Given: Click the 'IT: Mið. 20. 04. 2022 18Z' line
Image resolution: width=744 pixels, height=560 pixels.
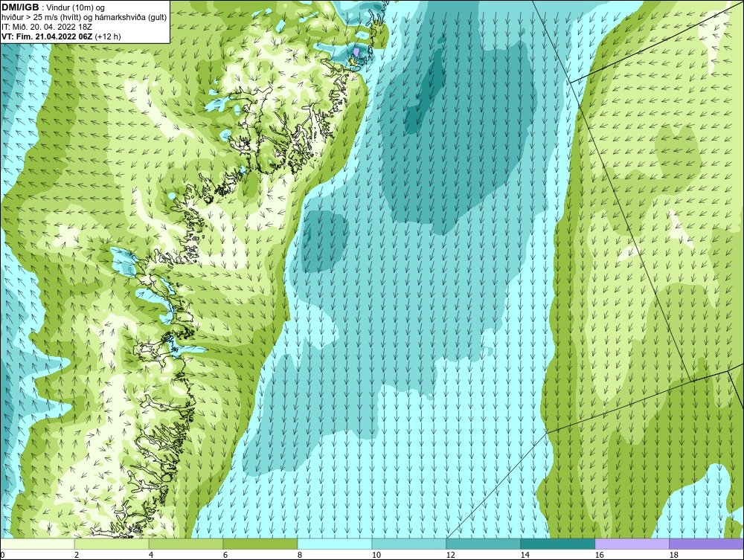Looking at the screenshot, I should pyautogui.click(x=46, y=27).
